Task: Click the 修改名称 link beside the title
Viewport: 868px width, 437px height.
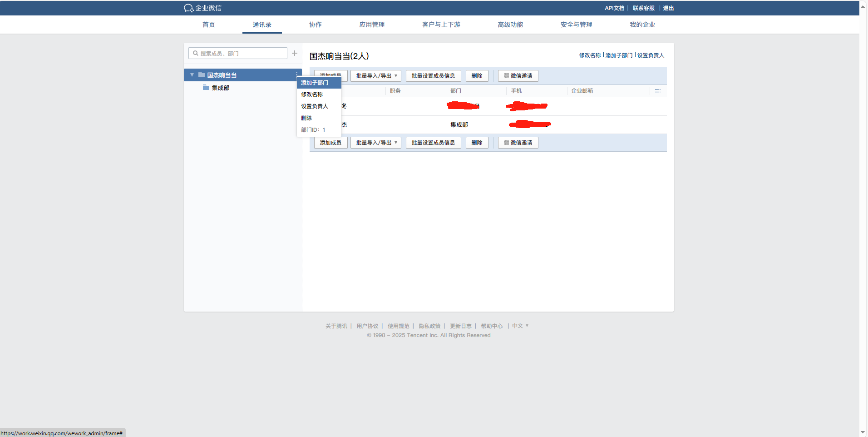Action: coord(590,55)
